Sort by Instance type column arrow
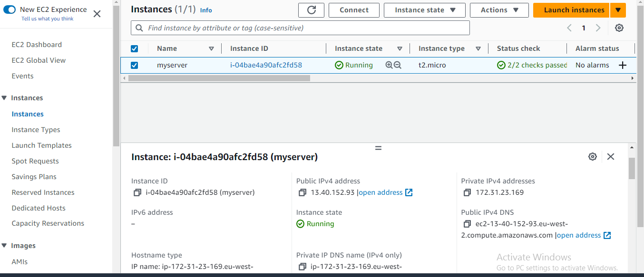The image size is (644, 277). pyautogui.click(x=478, y=48)
